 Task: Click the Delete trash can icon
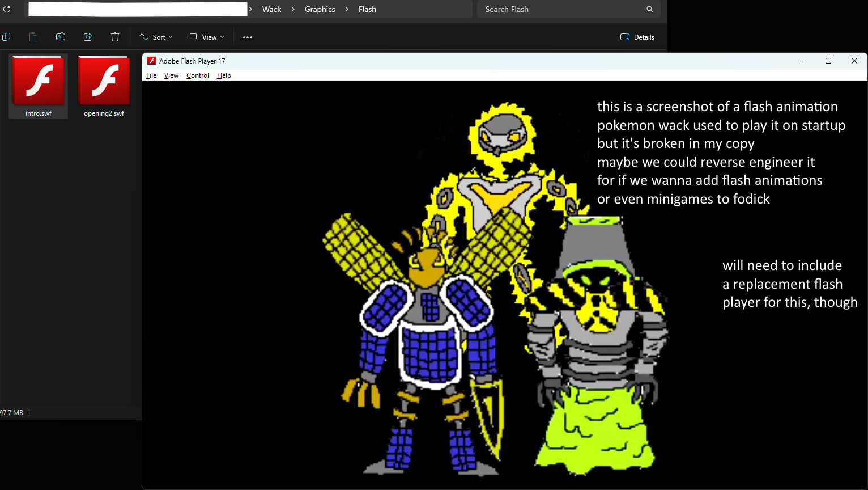(115, 37)
